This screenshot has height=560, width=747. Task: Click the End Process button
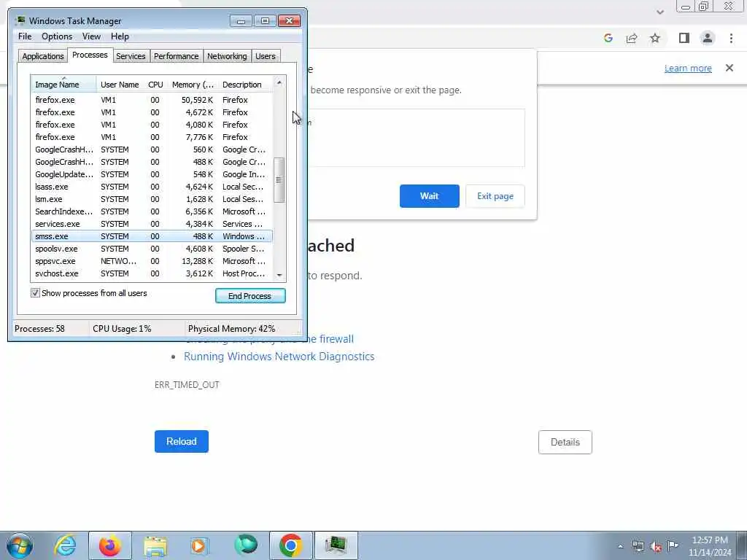tap(250, 296)
